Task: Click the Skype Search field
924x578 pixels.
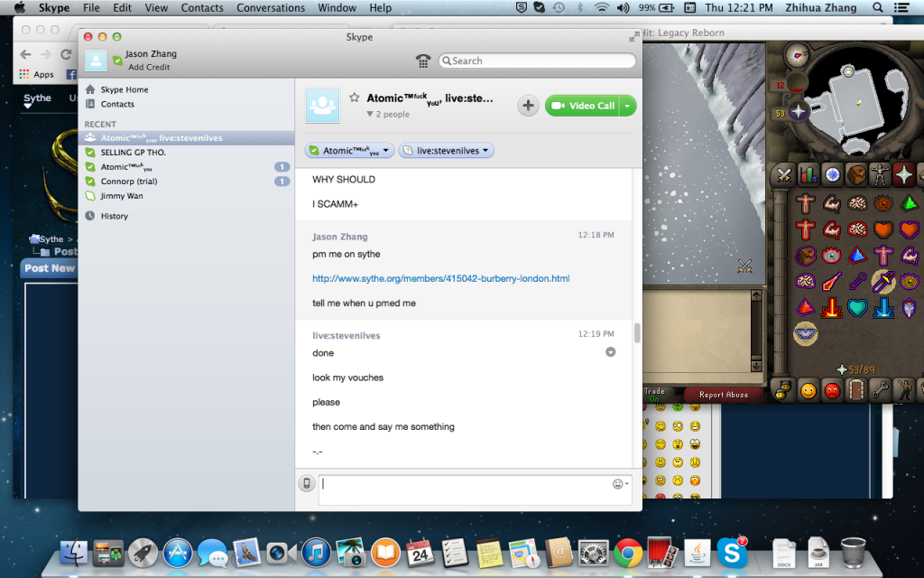Action: coord(538,61)
